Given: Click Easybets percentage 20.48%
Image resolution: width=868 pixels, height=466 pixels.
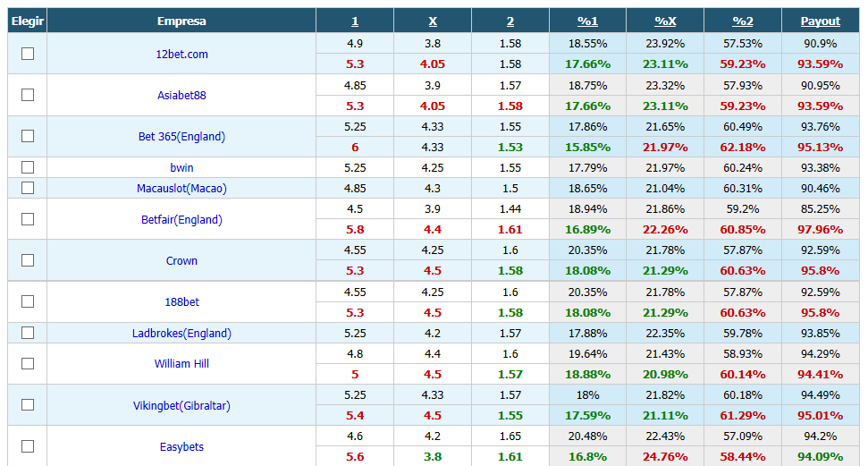Looking at the screenshot, I should coord(588,436).
